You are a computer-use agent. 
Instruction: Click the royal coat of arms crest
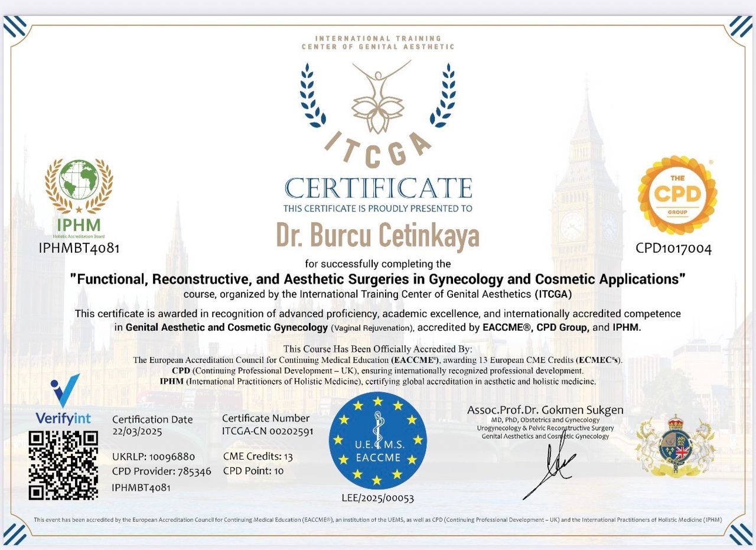pos(675,444)
